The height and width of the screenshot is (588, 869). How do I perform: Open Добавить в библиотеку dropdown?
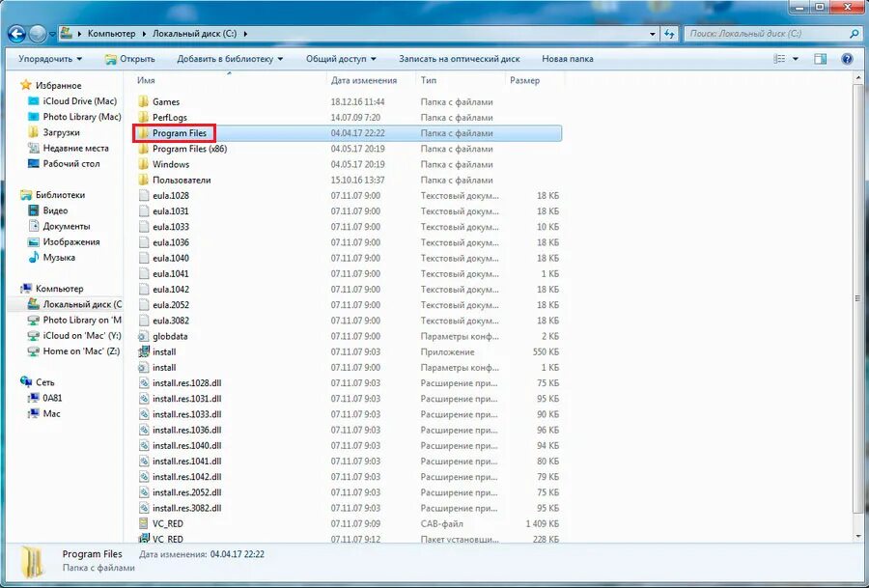(x=230, y=59)
